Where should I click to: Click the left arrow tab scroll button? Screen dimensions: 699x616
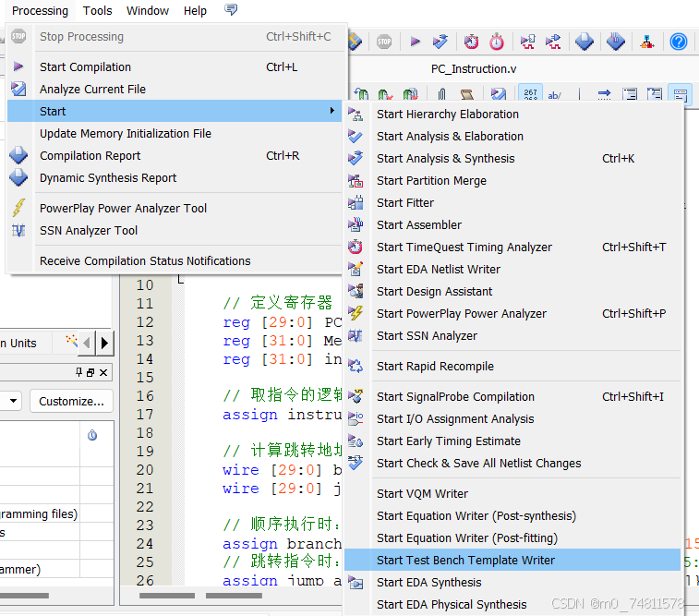pyautogui.click(x=87, y=343)
